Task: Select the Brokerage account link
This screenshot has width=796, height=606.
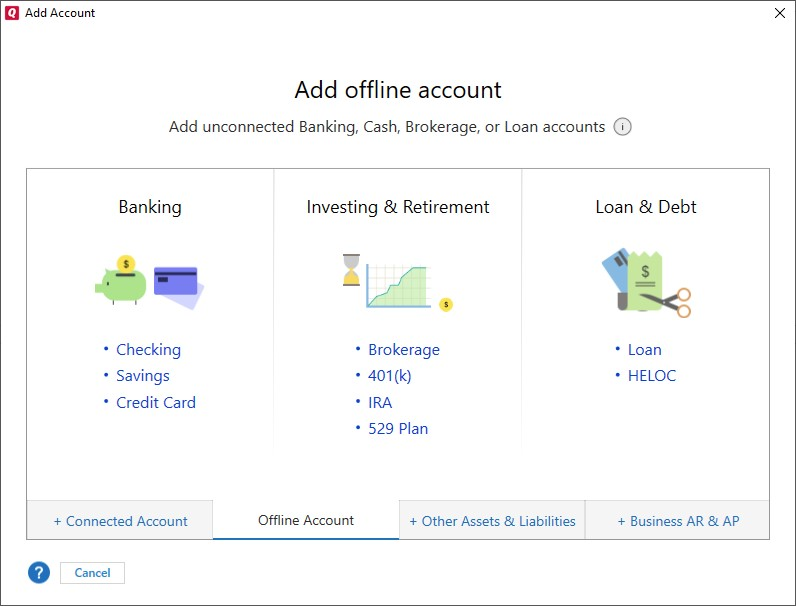Action: tap(404, 350)
